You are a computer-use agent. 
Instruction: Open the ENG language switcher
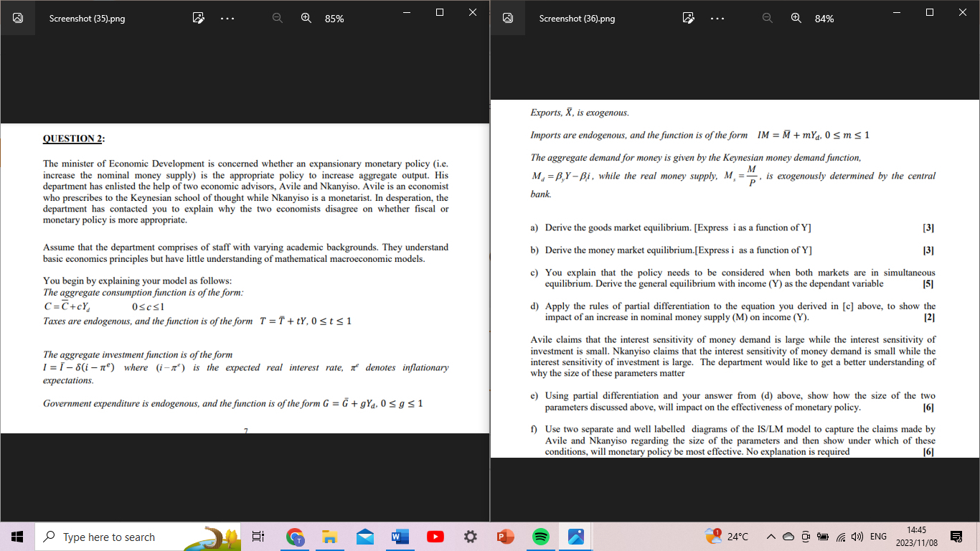pos(877,536)
